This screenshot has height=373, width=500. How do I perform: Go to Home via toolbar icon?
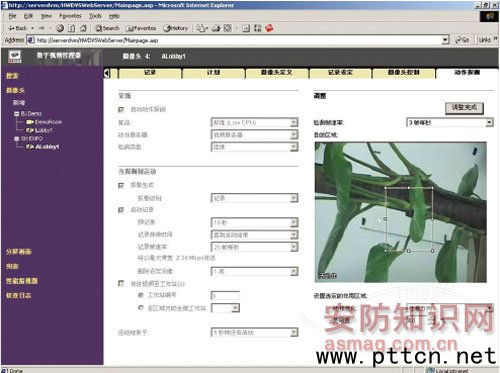coord(83,28)
